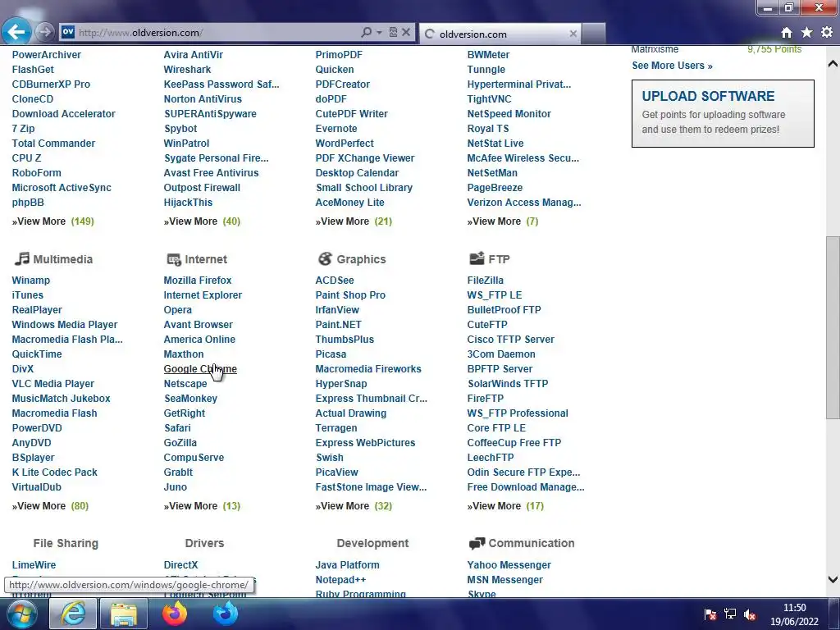Click View More (7) link
Image resolution: width=840 pixels, height=630 pixels.
point(503,221)
